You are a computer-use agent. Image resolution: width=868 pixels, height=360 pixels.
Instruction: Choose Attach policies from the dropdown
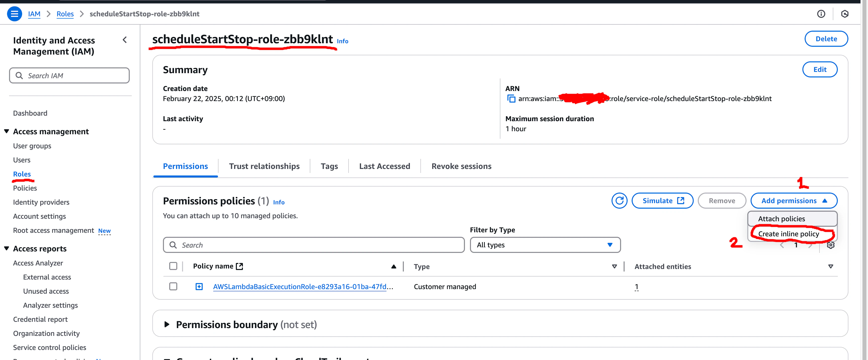792,218
